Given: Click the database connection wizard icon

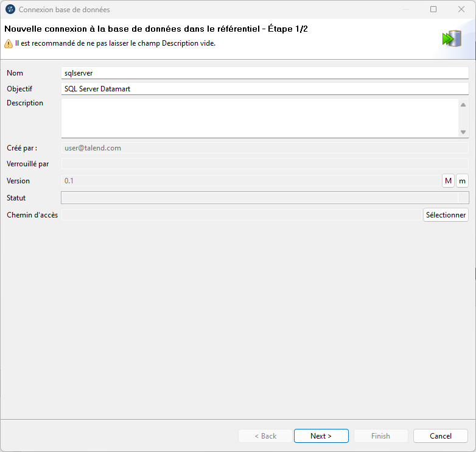Looking at the screenshot, I should click(x=452, y=38).
